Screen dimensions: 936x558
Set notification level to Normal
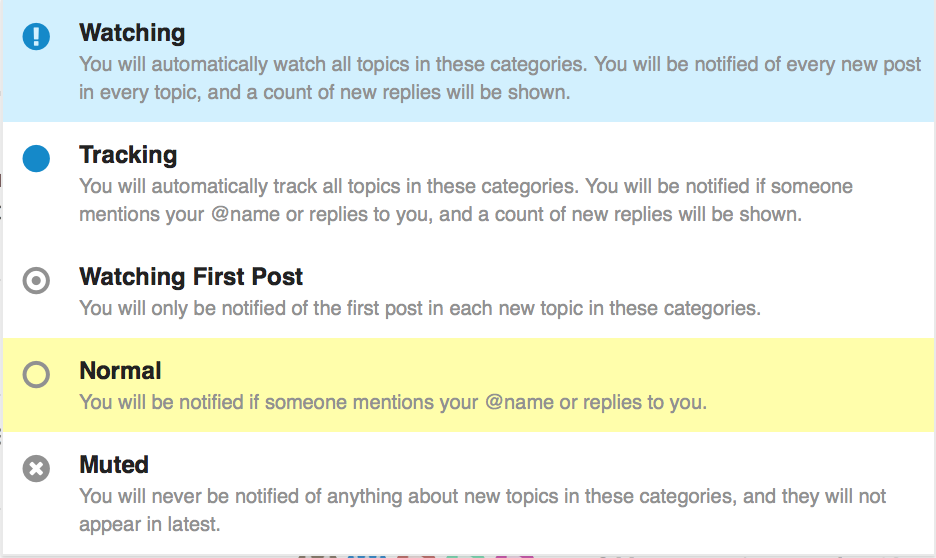(x=120, y=371)
